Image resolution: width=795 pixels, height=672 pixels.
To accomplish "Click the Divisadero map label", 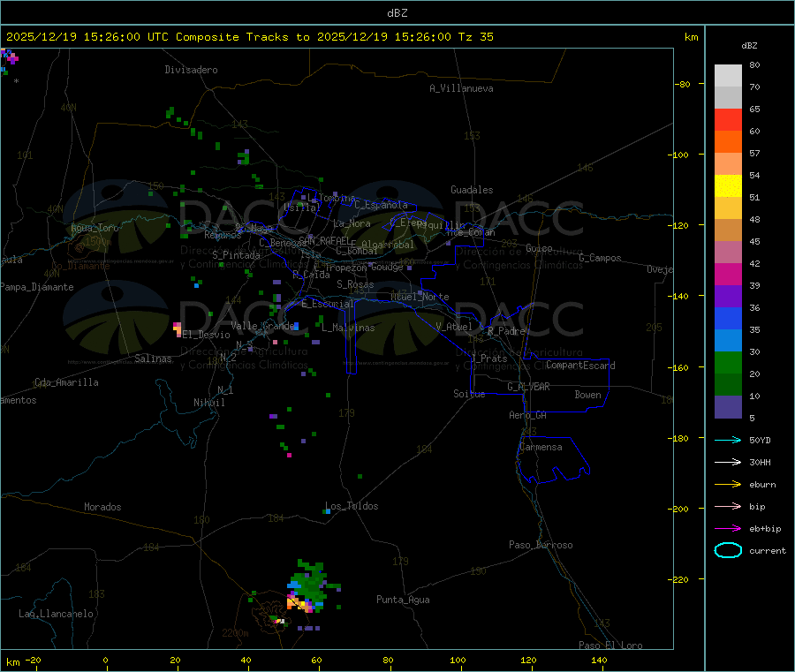I will [x=191, y=70].
